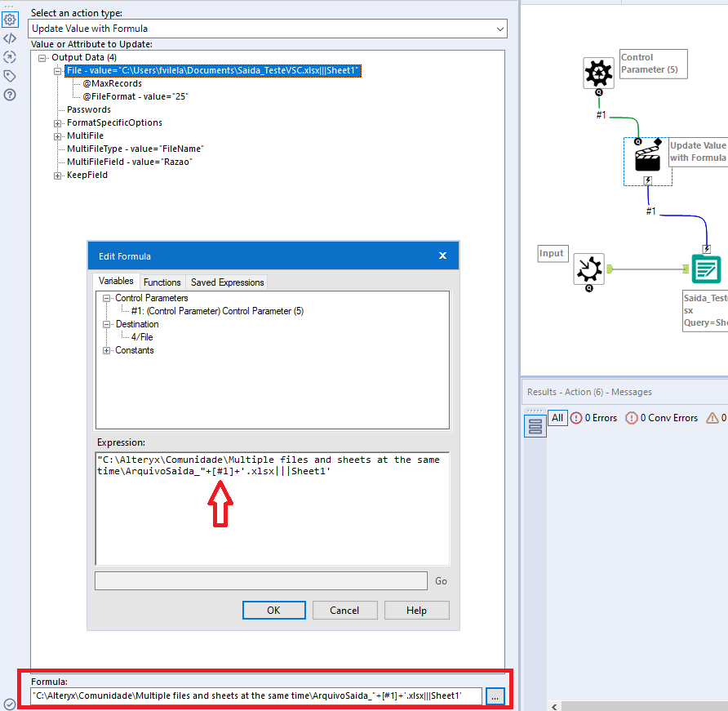Select the @MaxRecords tree item
Screen dimensions: 728x711
tap(113, 83)
